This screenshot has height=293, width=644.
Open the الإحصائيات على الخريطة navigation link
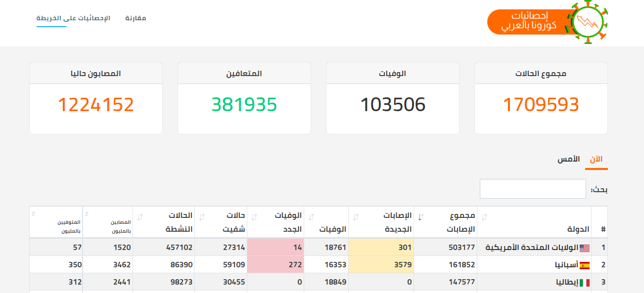click(73, 18)
